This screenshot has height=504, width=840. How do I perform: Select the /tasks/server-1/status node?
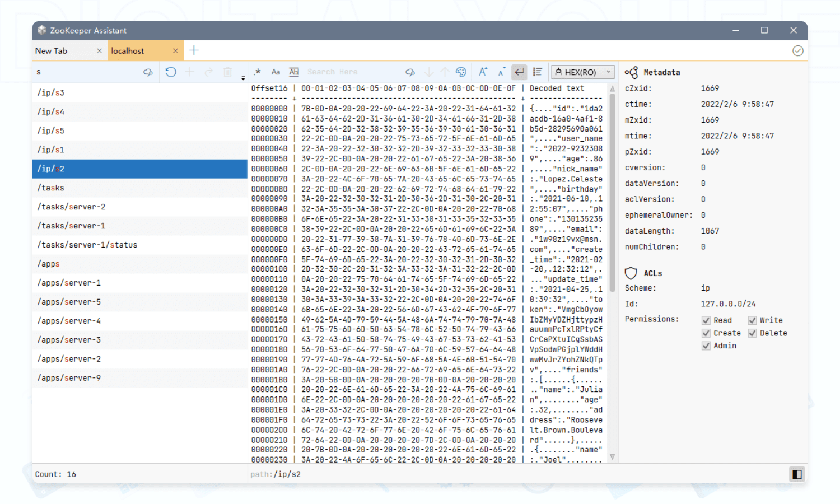pyautogui.click(x=87, y=245)
